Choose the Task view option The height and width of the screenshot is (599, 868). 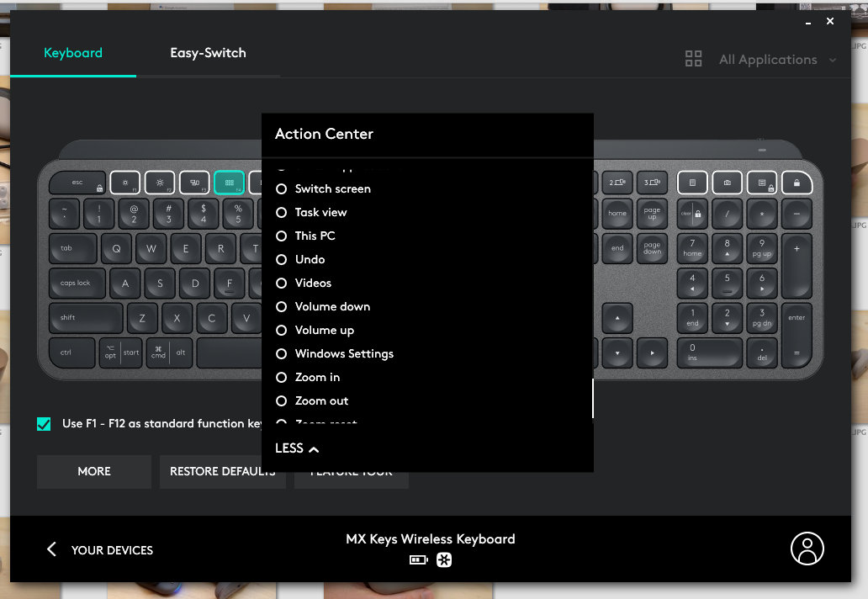312,213
